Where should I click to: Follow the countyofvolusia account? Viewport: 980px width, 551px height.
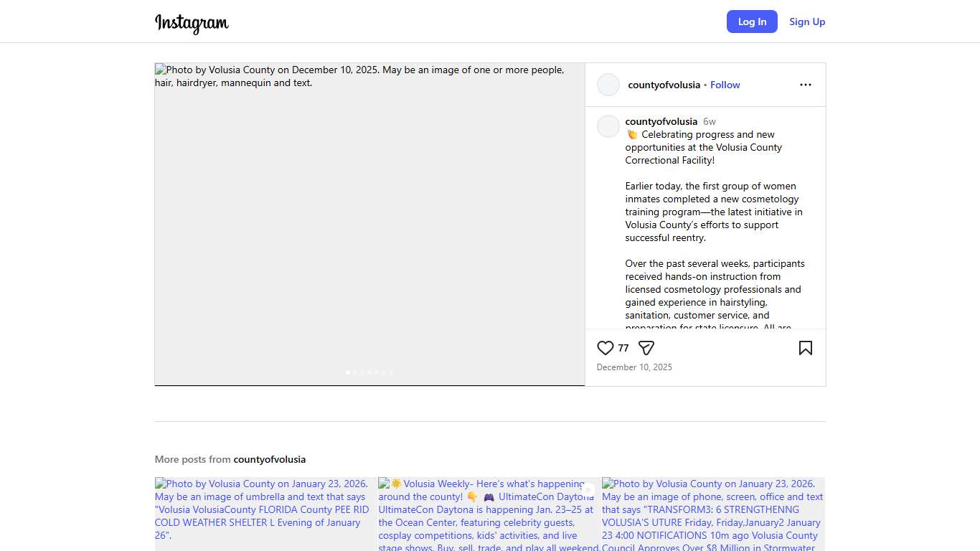pos(725,85)
